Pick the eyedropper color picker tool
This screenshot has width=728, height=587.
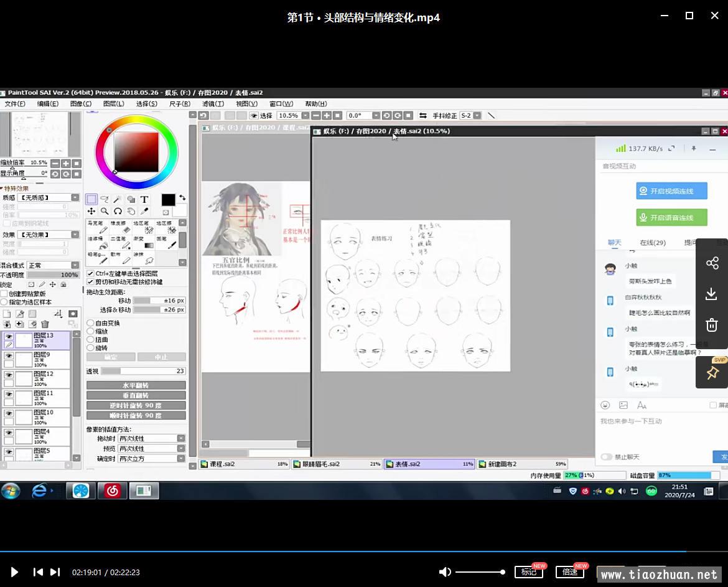[x=144, y=212]
